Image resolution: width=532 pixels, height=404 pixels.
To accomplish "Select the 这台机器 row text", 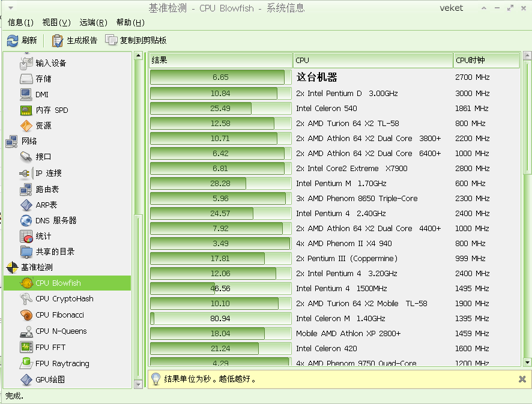I will [x=317, y=77].
